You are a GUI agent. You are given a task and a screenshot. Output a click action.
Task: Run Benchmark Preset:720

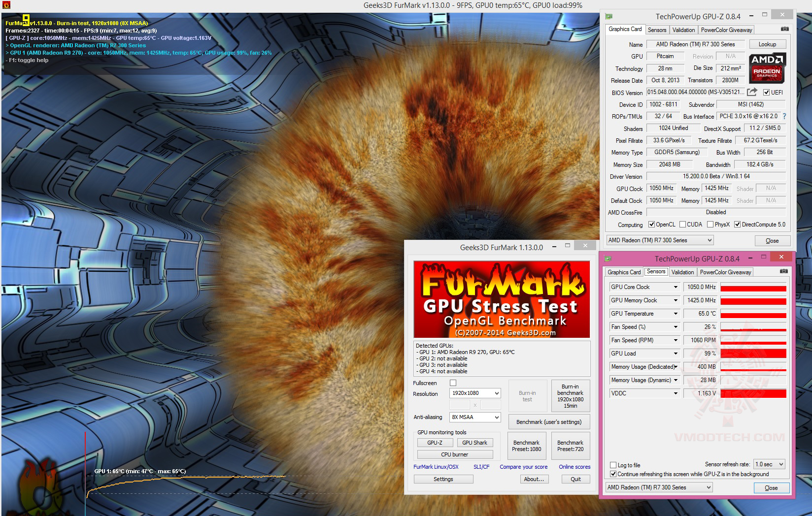[x=570, y=446]
